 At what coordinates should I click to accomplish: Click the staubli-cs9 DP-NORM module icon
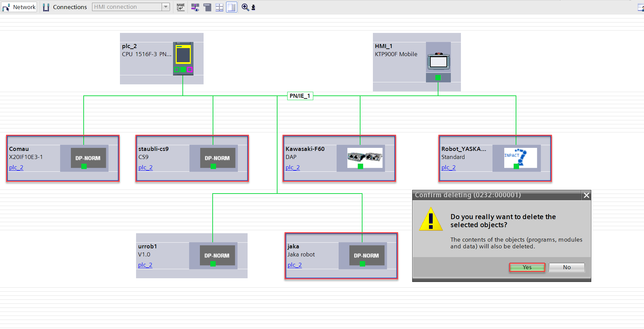(x=217, y=158)
